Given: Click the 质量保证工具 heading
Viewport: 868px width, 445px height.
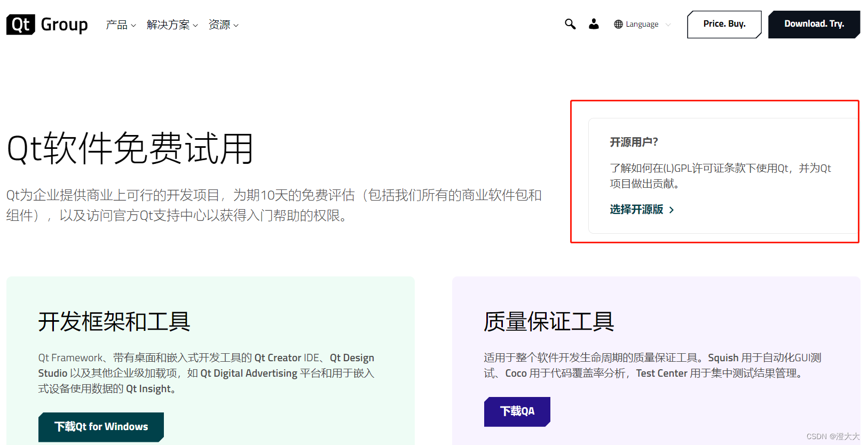Looking at the screenshot, I should coord(549,322).
